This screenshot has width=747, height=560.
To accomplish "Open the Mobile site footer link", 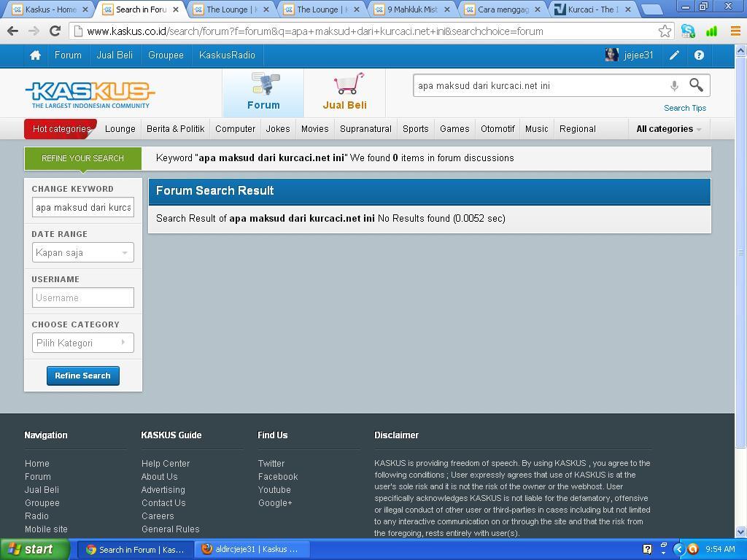I will (46, 529).
